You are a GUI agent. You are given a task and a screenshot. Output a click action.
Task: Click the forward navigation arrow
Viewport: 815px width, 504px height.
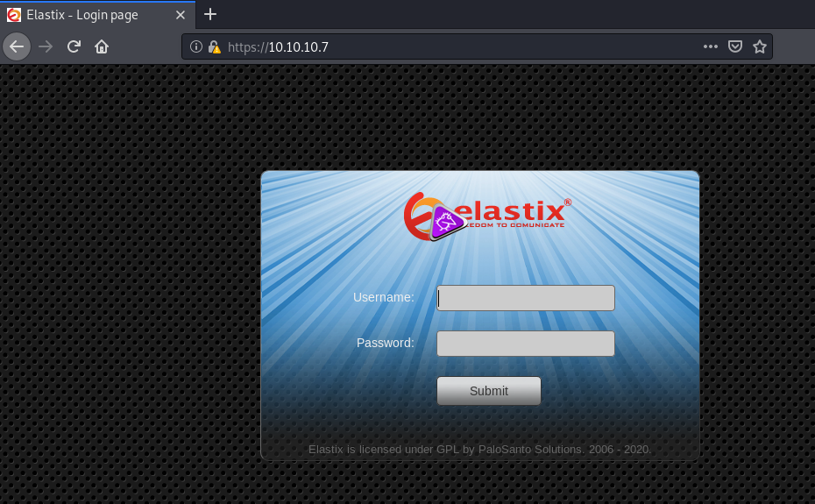click(x=46, y=46)
